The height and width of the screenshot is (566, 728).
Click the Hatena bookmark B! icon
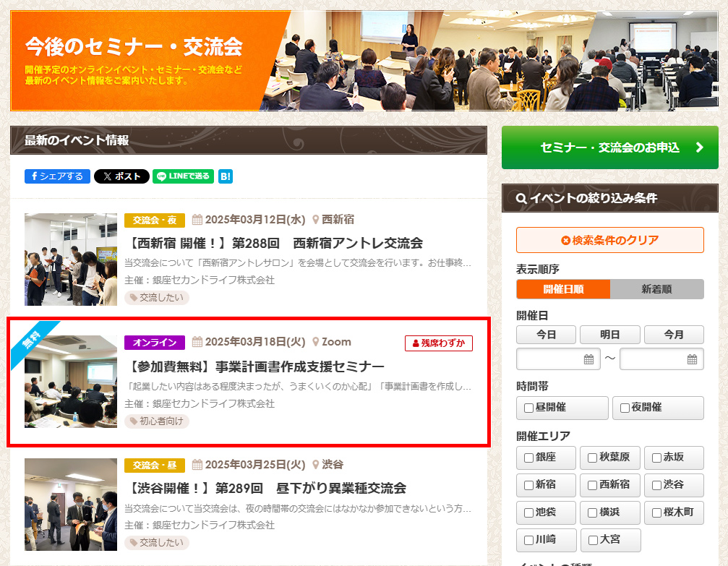pos(226,176)
